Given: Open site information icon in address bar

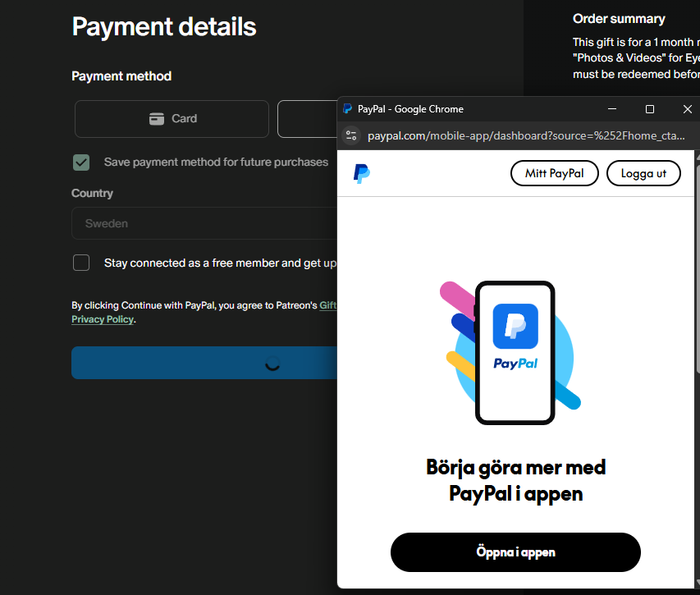Looking at the screenshot, I should [x=351, y=135].
